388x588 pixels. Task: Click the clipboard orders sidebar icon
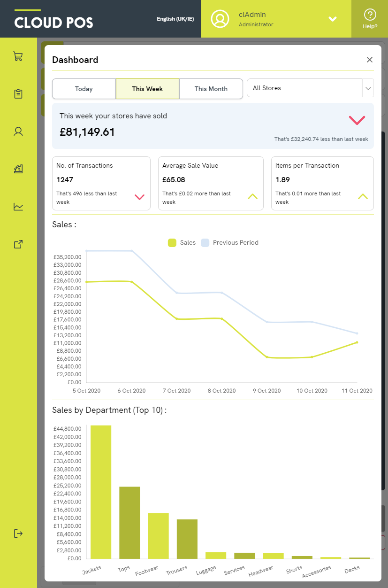click(x=18, y=94)
